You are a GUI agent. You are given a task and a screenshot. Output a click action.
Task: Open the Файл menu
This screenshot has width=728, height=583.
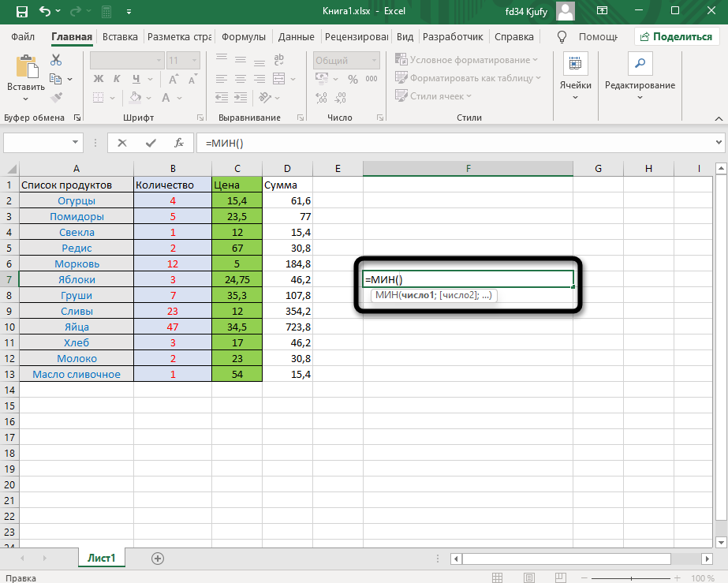[x=23, y=37]
